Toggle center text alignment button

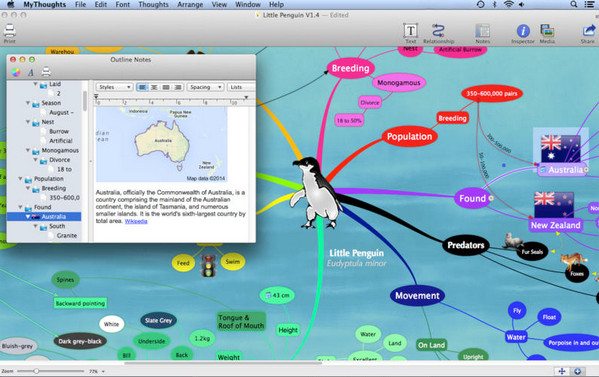click(x=154, y=87)
